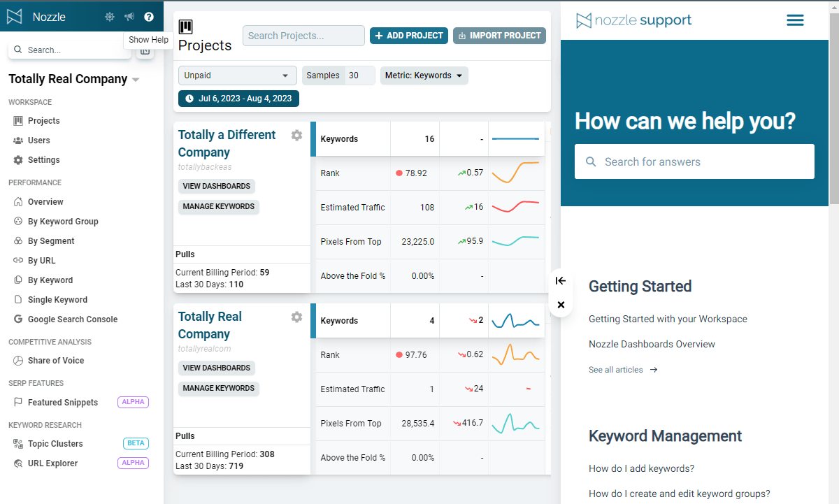Click Keywords sparkline for Totally a Different Company
This screenshot has width=839, height=504.
tap(516, 139)
